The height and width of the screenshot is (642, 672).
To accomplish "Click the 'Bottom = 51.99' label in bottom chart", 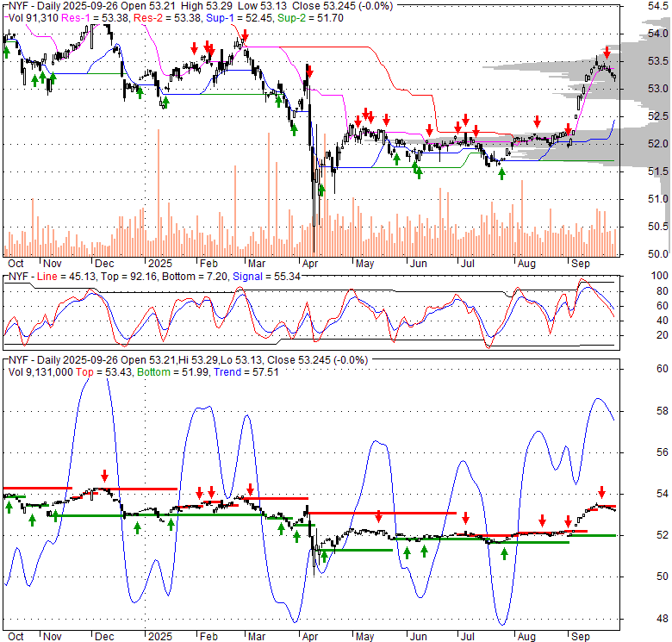I will (173, 372).
